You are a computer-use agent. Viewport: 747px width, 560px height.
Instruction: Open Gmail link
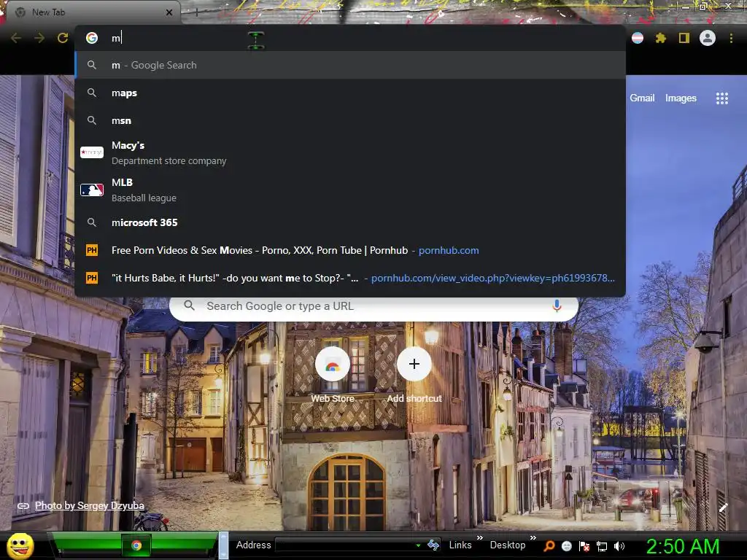642,98
